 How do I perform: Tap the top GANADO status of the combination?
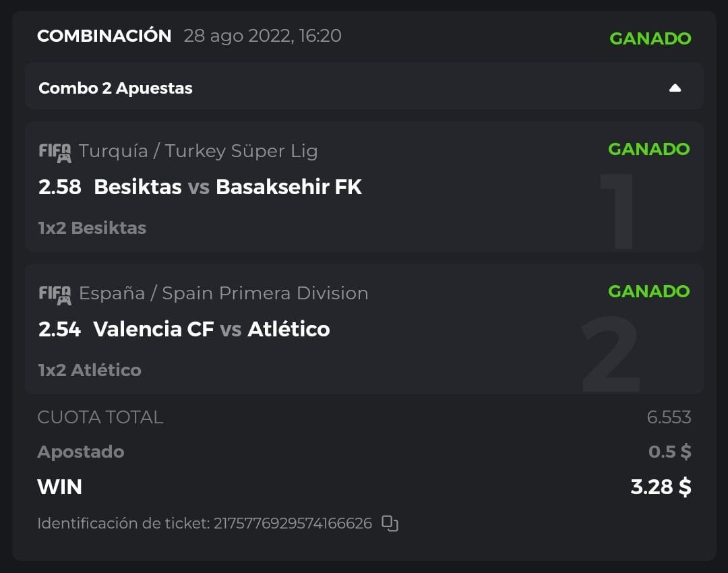coord(650,38)
